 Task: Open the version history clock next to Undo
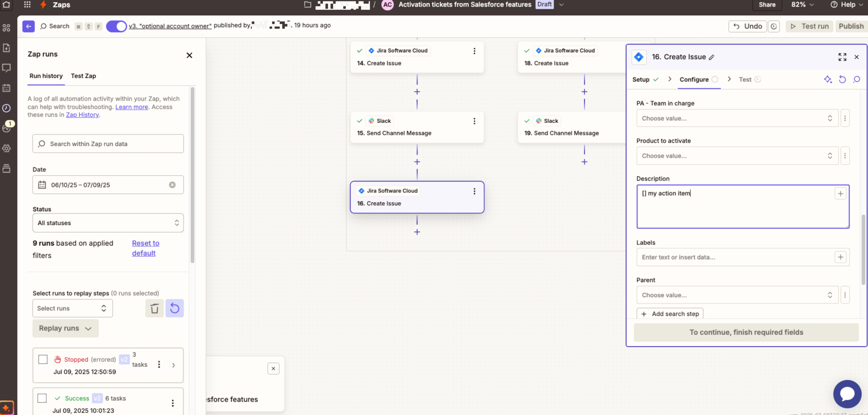click(x=773, y=26)
